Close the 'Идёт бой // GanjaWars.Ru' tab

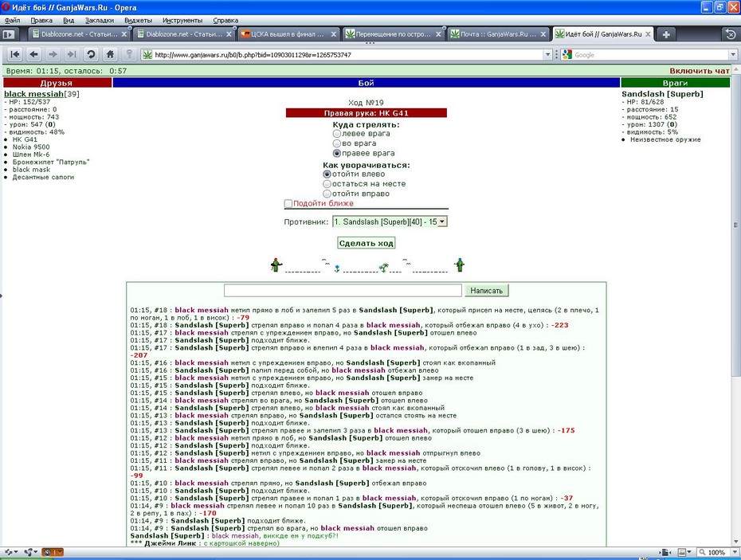[x=648, y=34]
